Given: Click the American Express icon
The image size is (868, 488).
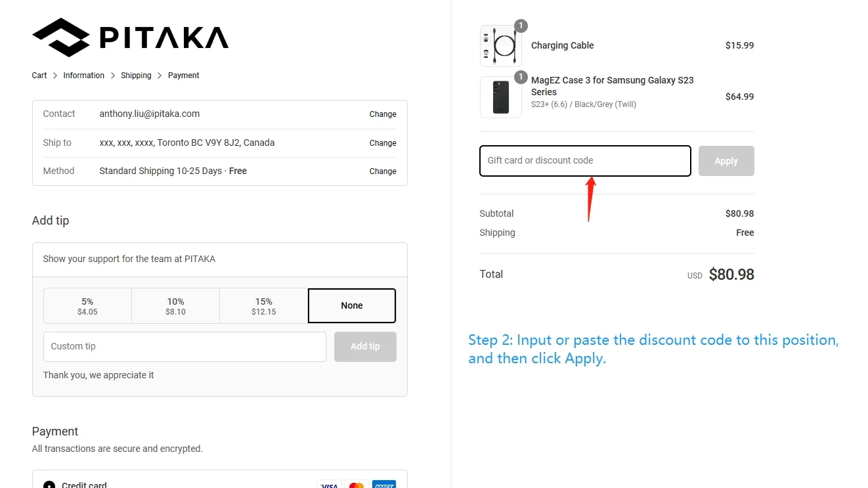Looking at the screenshot, I should click(383, 485).
